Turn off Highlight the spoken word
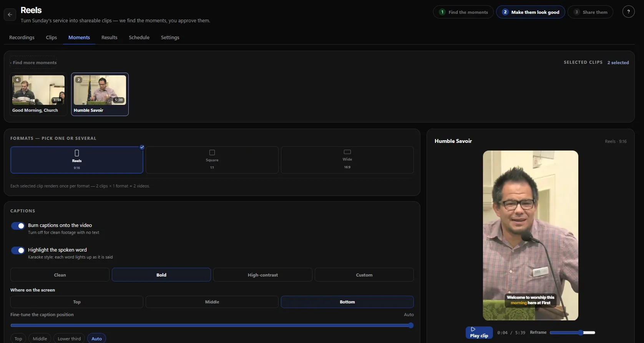 pyautogui.click(x=18, y=250)
